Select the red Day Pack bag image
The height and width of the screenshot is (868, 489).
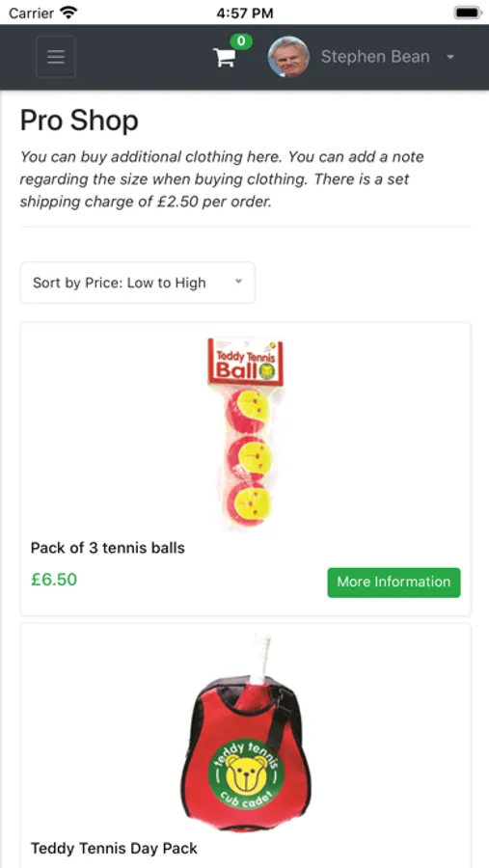tap(245, 734)
